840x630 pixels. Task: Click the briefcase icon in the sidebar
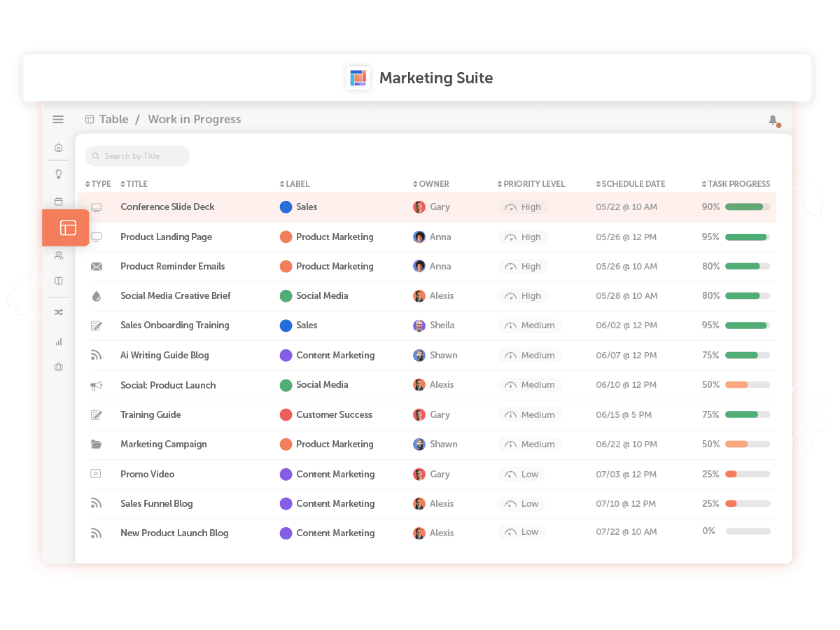59,367
